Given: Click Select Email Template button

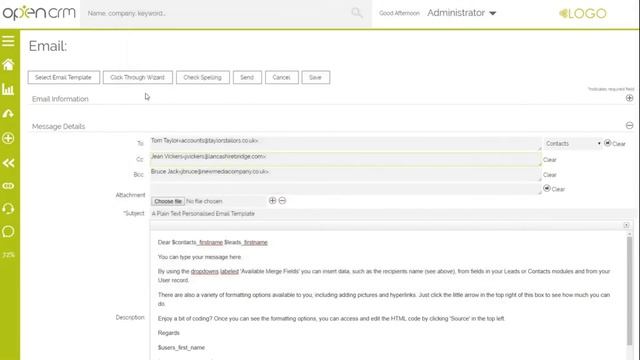Looking at the screenshot, I should point(64,78).
